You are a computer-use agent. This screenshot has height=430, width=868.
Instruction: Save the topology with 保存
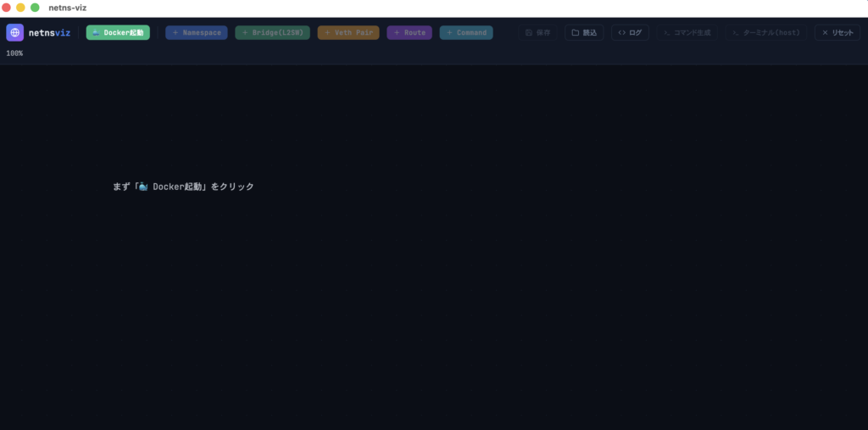point(538,32)
